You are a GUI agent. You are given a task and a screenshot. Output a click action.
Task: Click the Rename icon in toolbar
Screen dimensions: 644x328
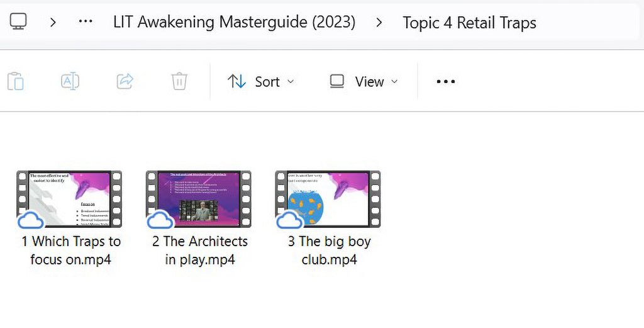click(x=70, y=81)
